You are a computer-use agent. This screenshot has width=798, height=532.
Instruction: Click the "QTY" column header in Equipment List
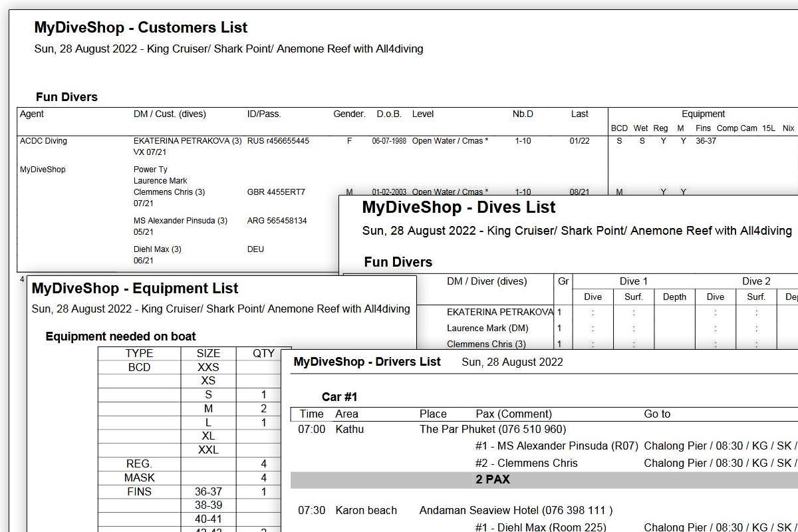click(263, 354)
